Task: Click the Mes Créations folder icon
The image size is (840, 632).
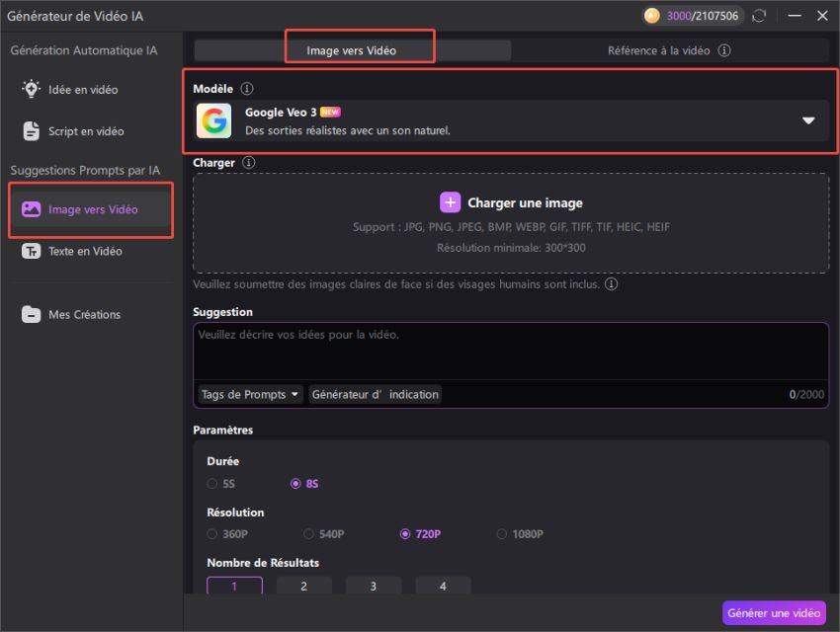Action: tap(31, 315)
